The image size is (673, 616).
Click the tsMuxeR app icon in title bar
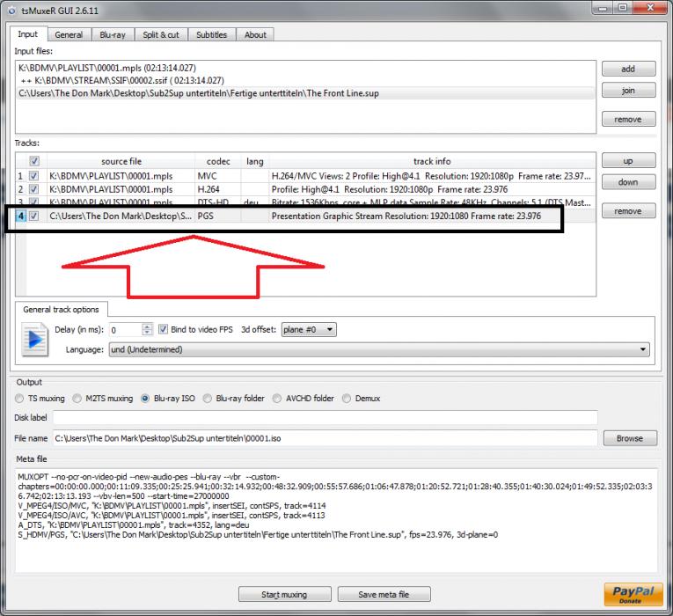[12, 10]
